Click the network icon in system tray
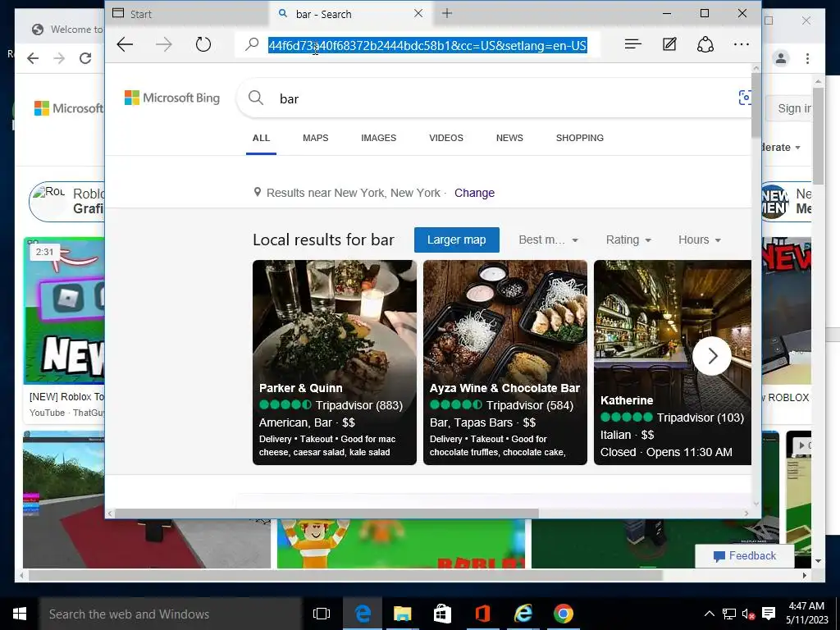 click(x=729, y=614)
